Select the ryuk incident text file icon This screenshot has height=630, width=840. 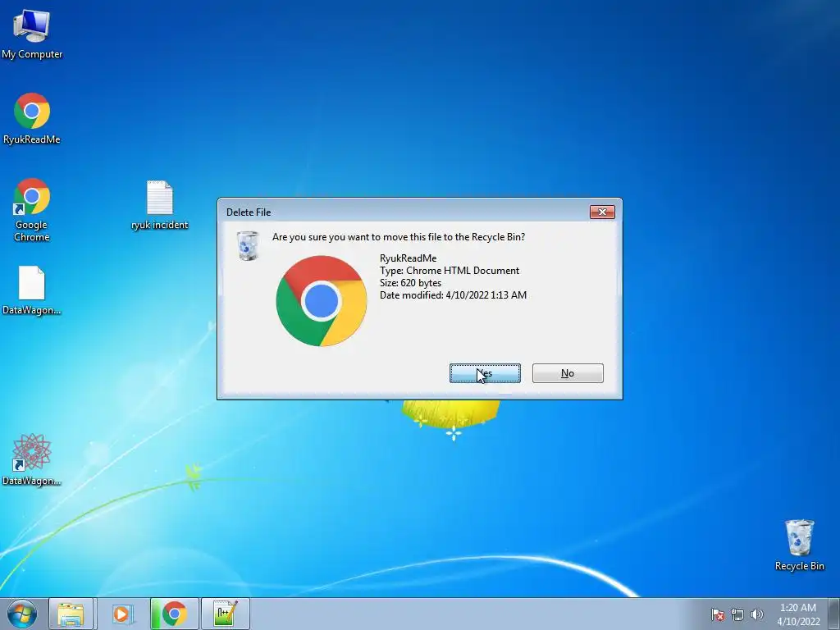click(160, 205)
